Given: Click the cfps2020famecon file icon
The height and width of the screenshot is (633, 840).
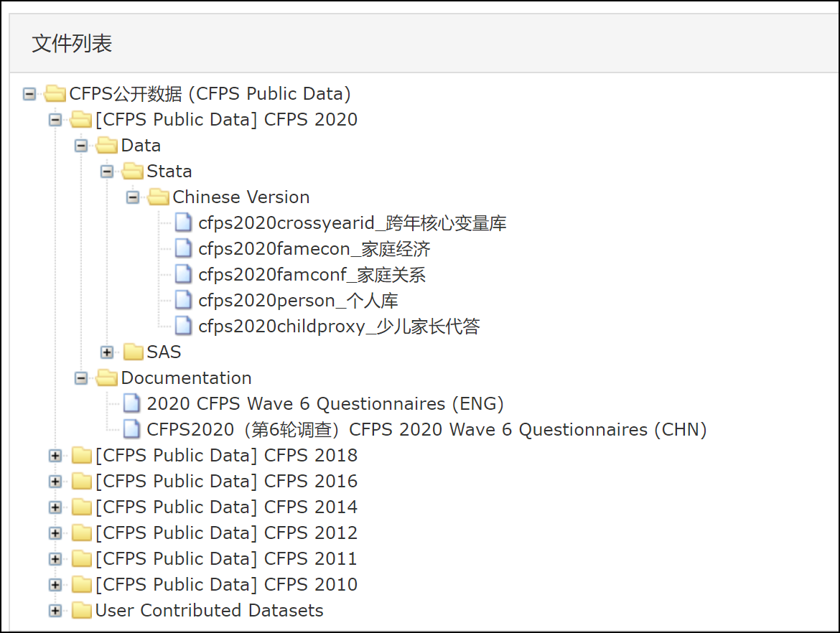Looking at the screenshot, I should 184,249.
